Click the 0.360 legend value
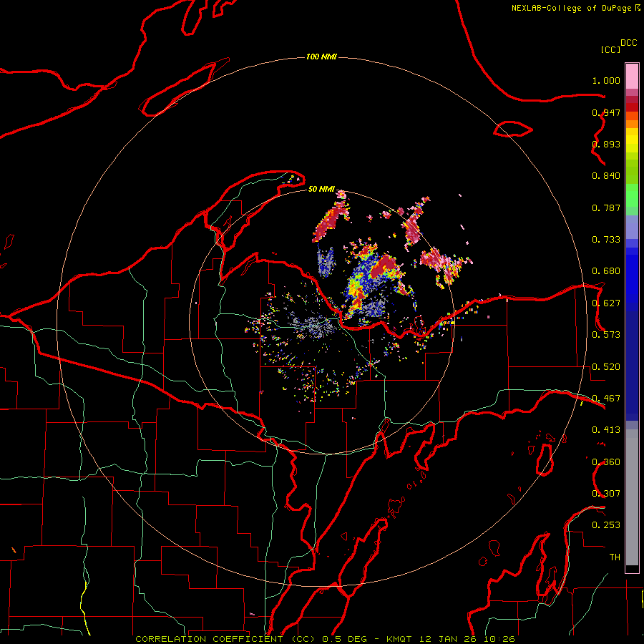644x644 pixels. [x=606, y=462]
